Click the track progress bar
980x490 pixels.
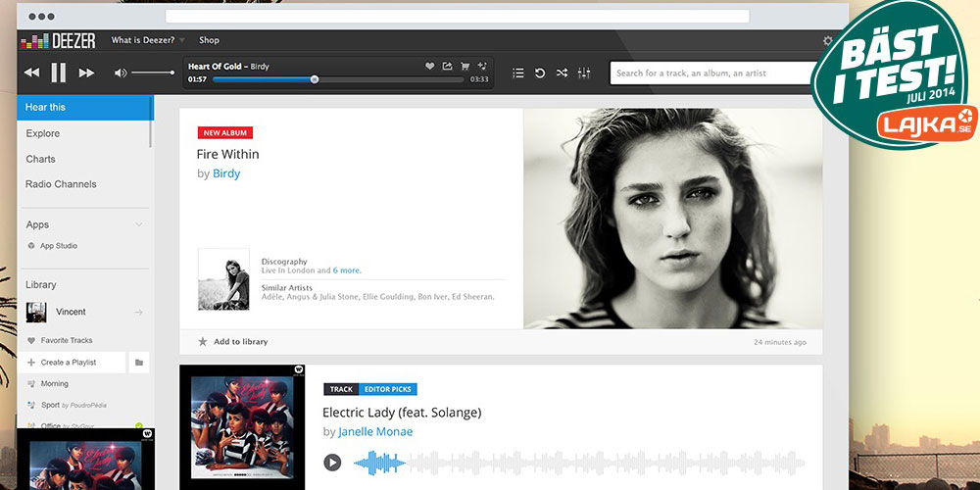[338, 79]
